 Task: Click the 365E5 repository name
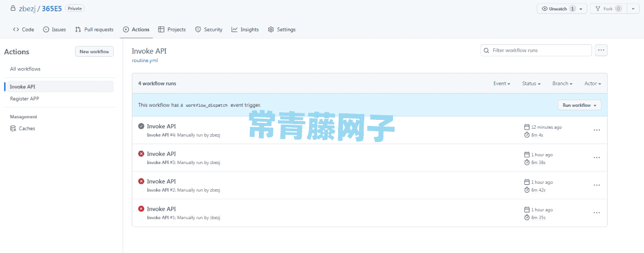(x=52, y=8)
